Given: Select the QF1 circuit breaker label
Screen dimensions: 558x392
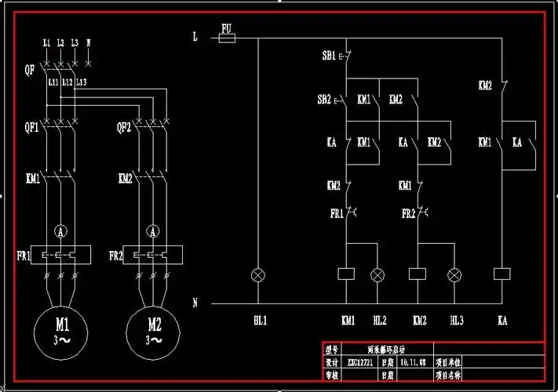Looking at the screenshot, I should tap(31, 126).
